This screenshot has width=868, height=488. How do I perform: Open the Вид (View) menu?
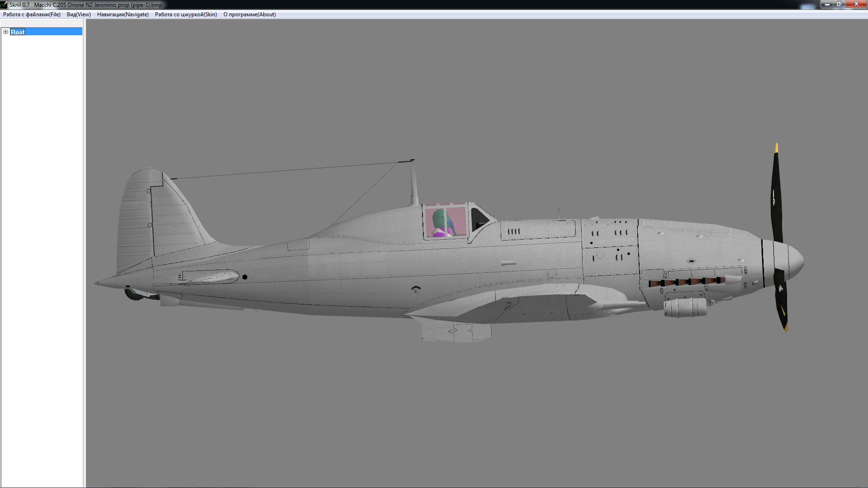79,14
